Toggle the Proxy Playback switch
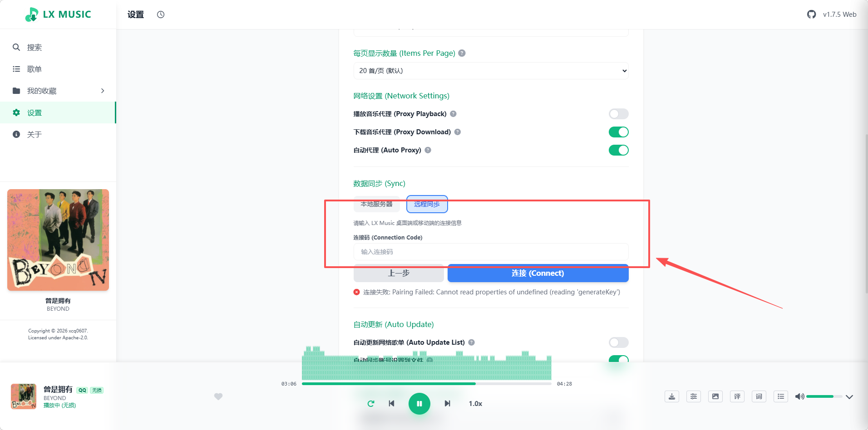Image resolution: width=868 pixels, height=430 pixels. click(x=619, y=114)
